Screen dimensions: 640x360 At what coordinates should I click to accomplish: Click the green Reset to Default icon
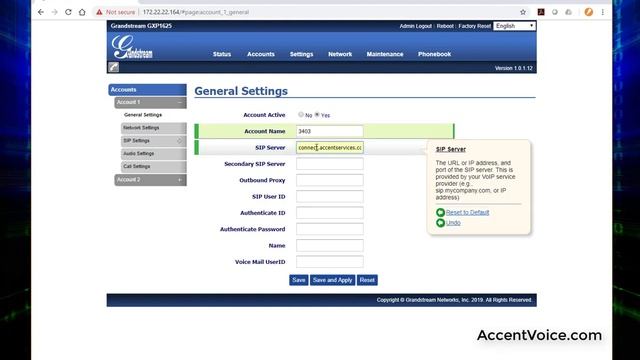[440, 212]
